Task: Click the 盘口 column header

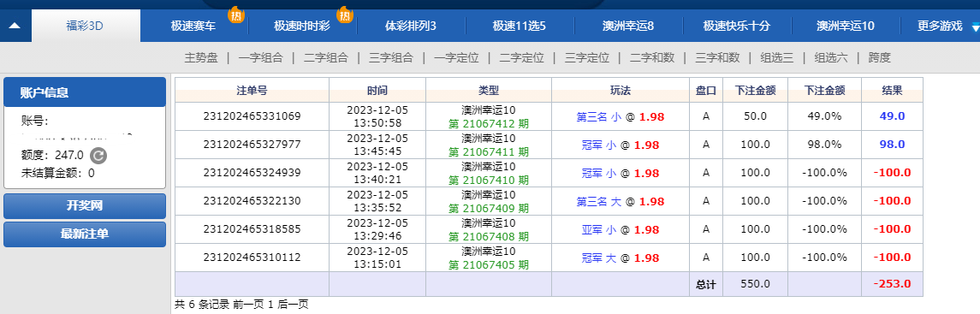Action: click(706, 91)
